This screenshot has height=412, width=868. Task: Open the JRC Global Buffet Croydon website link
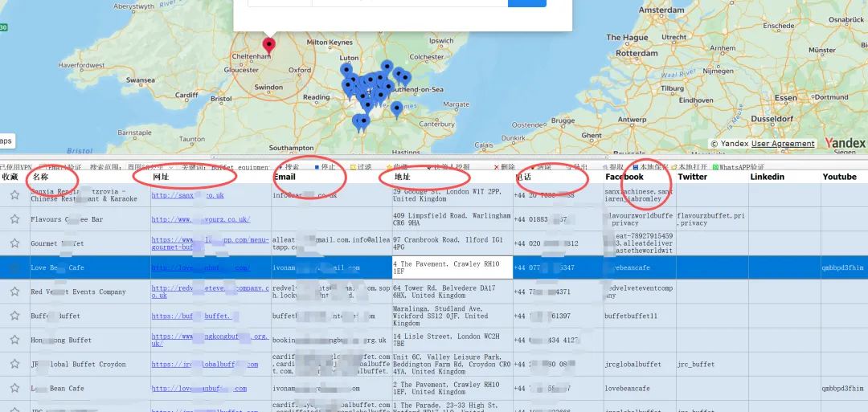pos(205,364)
